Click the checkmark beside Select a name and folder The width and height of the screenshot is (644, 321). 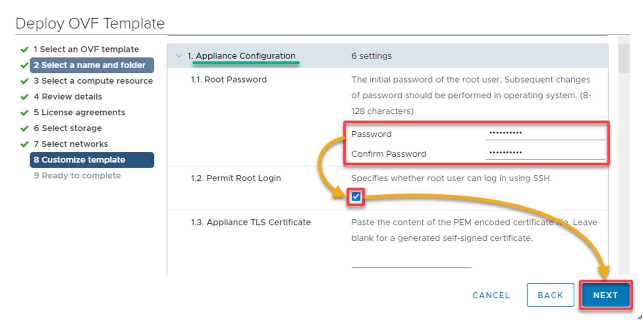click(24, 65)
